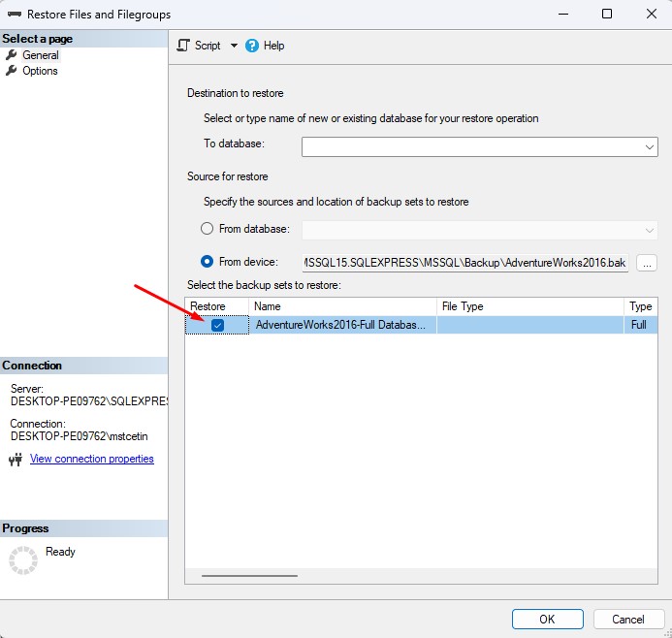Screen dimensions: 672x638
Task: Maximize the Restore Files and Filegroups window
Action: click(607, 15)
